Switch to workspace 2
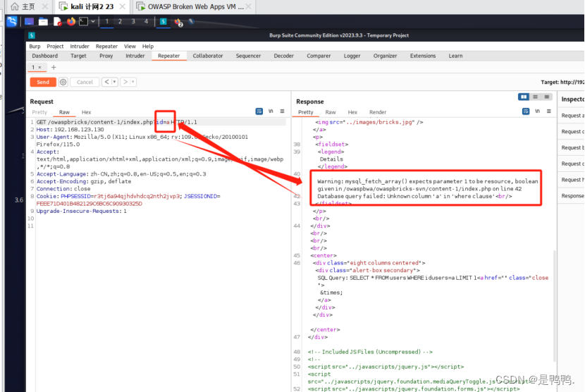The image size is (585, 392). 120,21
